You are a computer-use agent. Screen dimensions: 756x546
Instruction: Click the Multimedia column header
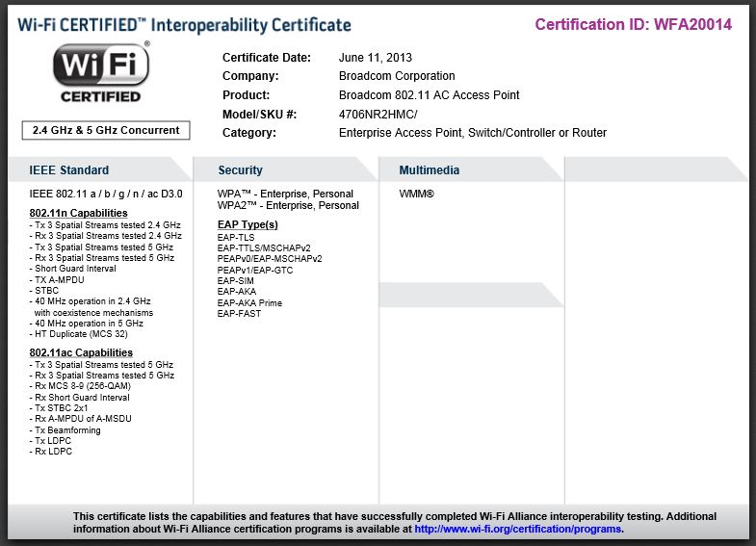(x=430, y=170)
